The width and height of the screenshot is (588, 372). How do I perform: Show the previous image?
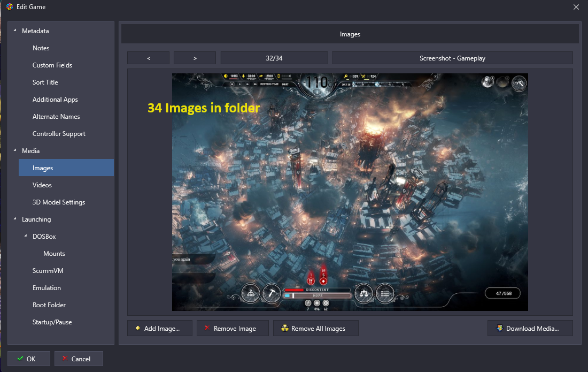coord(149,58)
